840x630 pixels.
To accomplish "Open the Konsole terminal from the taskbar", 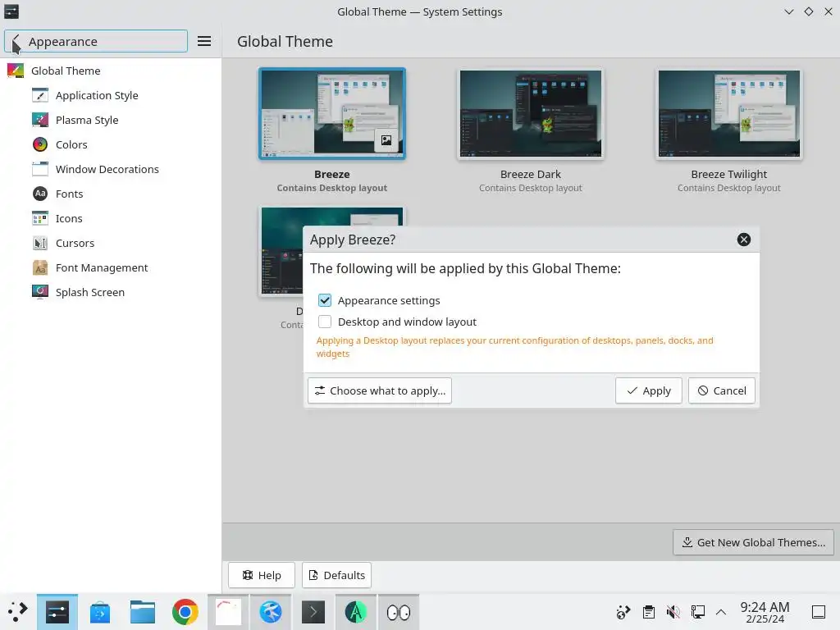I will coord(313,612).
